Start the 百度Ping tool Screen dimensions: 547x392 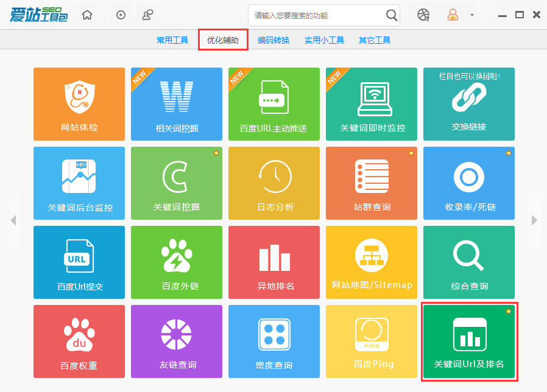point(371,341)
